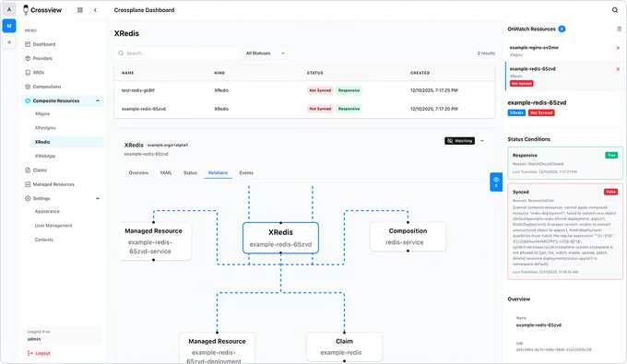The image size is (627, 364).
Task: Open Appearance settings
Action: pos(47,211)
